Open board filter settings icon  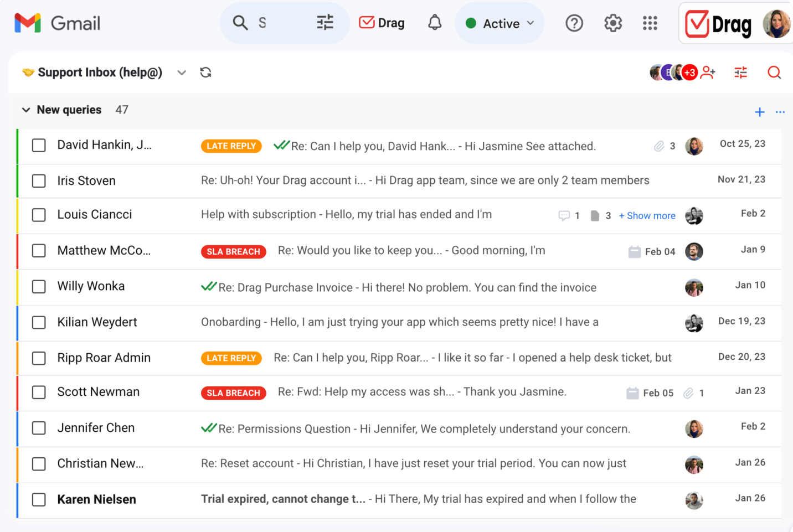(741, 73)
